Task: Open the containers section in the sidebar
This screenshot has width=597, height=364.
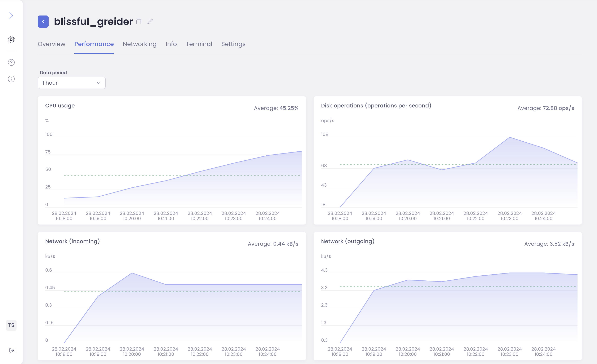Action: tap(11, 39)
